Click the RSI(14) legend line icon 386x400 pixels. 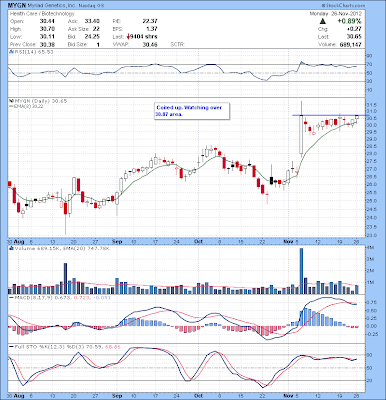pos(11,52)
